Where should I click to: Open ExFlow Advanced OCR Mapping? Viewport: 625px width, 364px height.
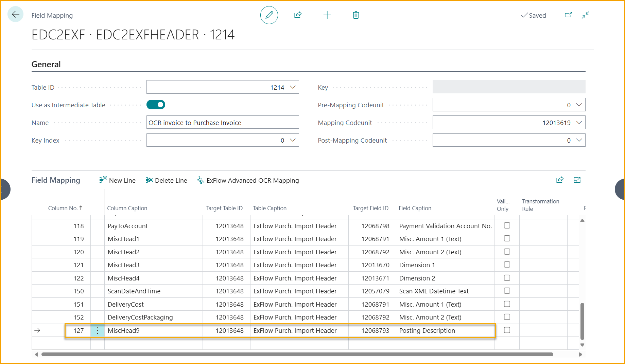[x=248, y=180]
